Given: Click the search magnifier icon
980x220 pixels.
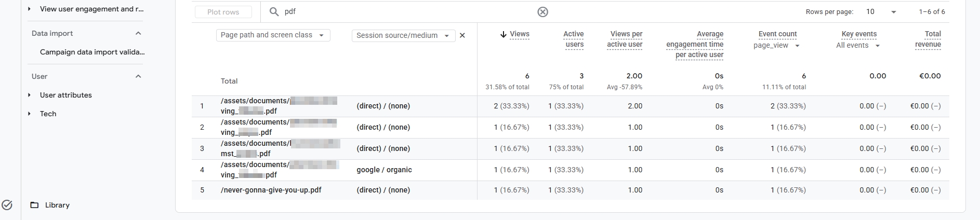Looking at the screenshot, I should (274, 11).
